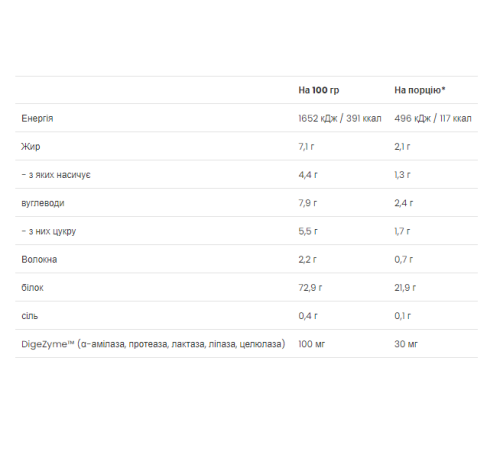
Task: Click the 7,1 г fat value
Action: pos(306,147)
